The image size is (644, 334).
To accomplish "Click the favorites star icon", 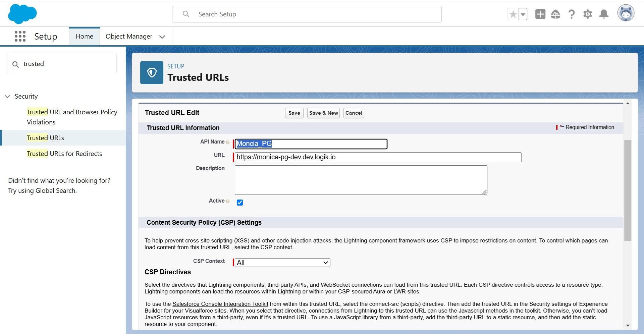I will point(513,14).
